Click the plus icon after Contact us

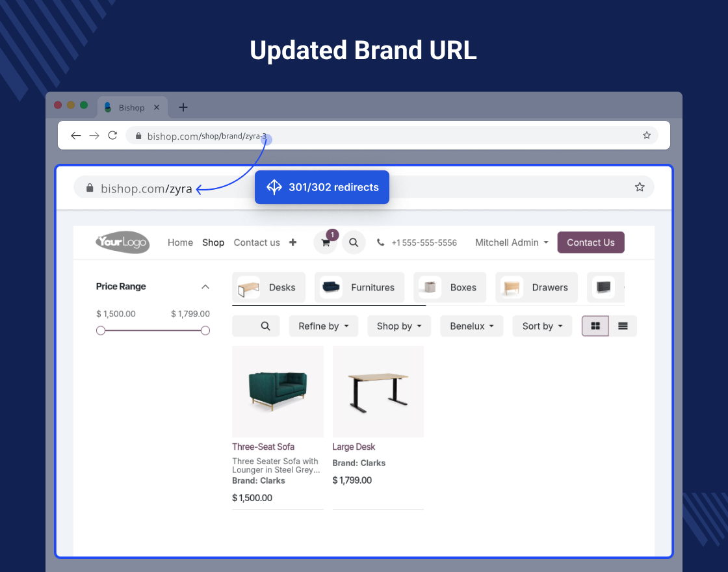click(292, 242)
